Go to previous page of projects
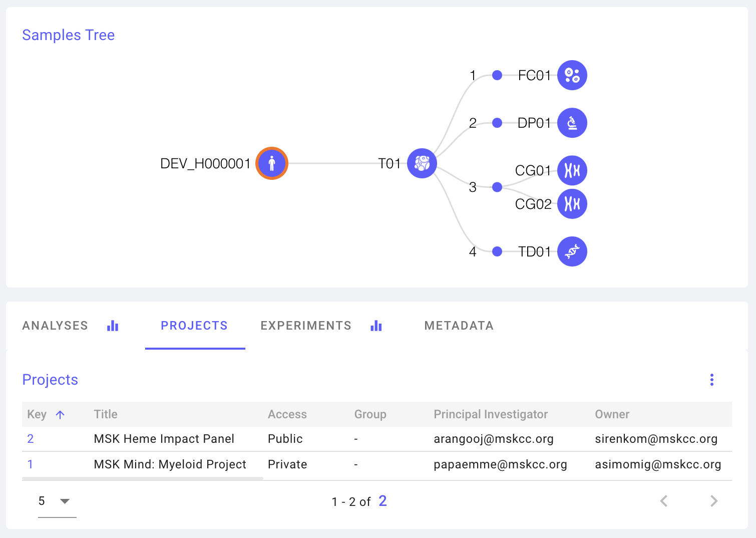The image size is (756, 538). [x=664, y=501]
